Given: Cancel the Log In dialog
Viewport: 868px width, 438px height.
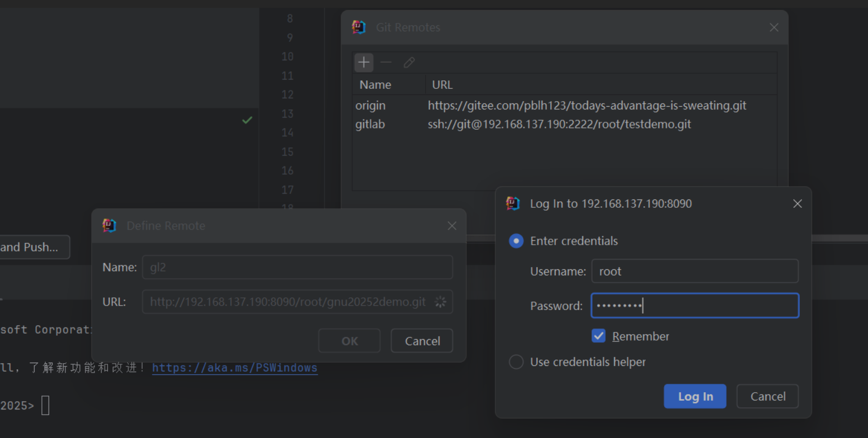Looking at the screenshot, I should tap(767, 396).
